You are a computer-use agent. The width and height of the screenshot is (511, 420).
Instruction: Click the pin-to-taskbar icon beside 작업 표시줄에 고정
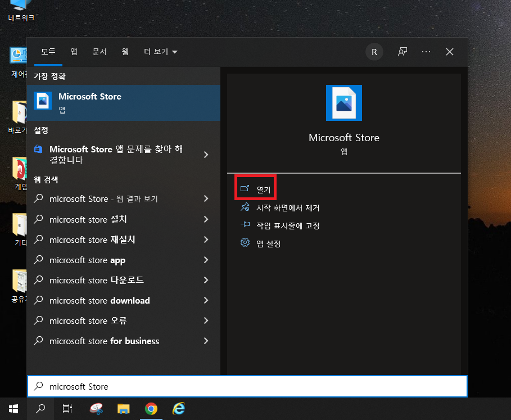[245, 224]
